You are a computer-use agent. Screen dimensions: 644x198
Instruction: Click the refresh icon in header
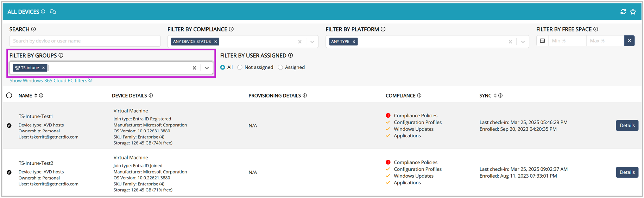tap(623, 12)
